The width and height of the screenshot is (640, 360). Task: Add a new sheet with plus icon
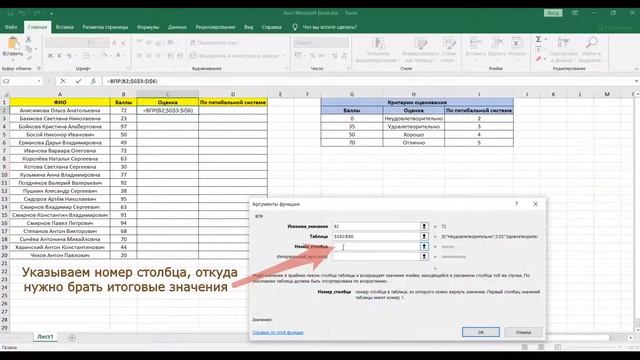click(72, 338)
